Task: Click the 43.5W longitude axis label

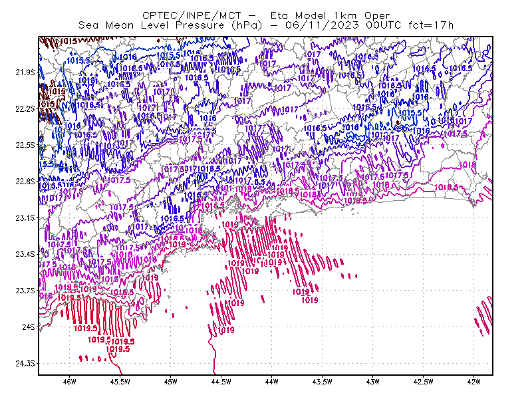Action: [323, 382]
